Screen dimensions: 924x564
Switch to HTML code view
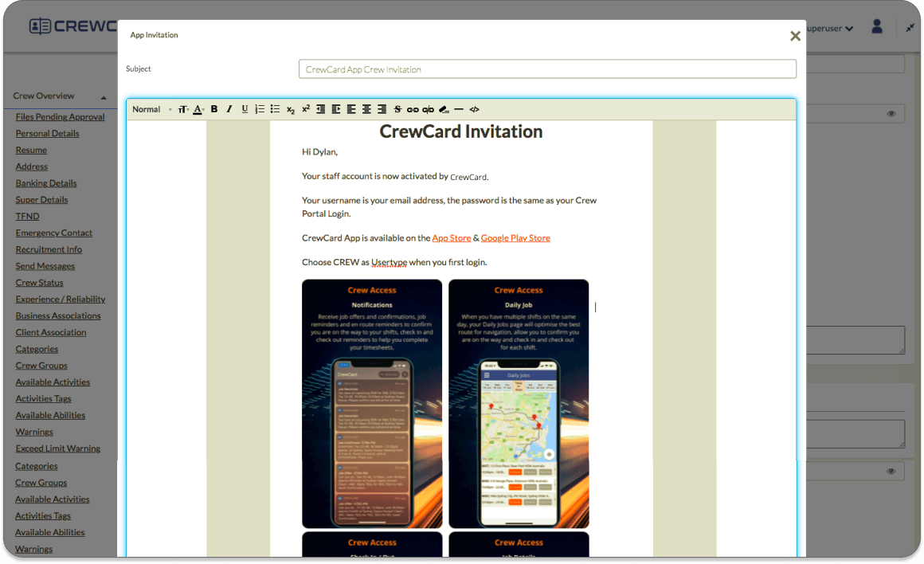tap(475, 109)
